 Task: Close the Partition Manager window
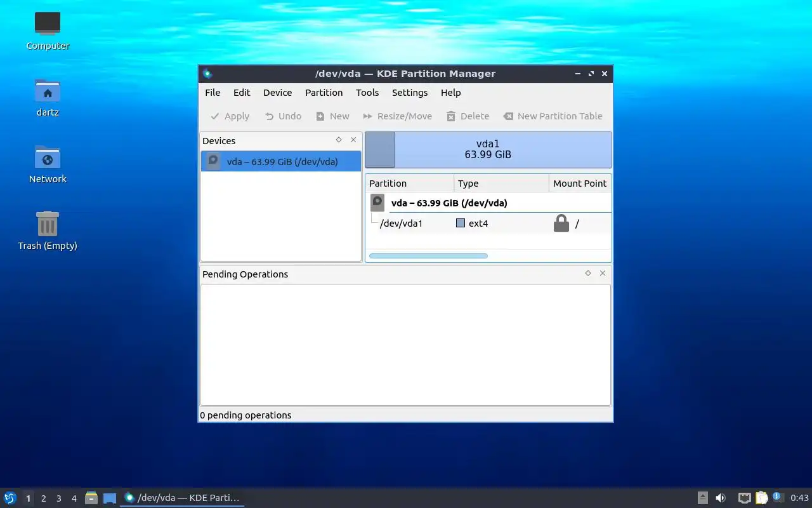(605, 74)
